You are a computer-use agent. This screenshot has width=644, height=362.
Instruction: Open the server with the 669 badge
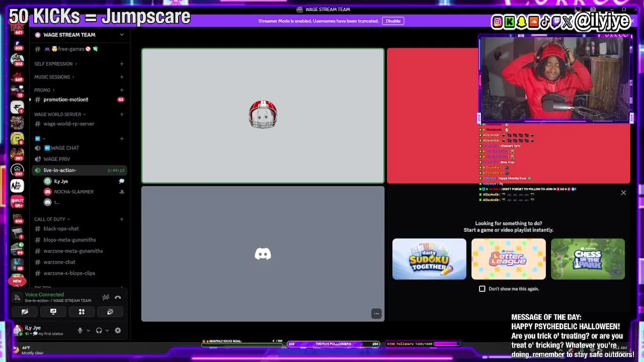(17, 75)
